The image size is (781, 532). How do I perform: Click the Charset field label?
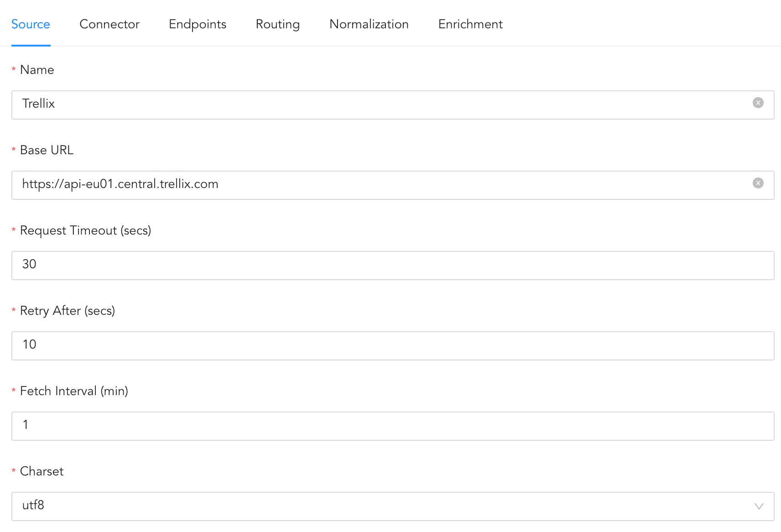pos(42,471)
